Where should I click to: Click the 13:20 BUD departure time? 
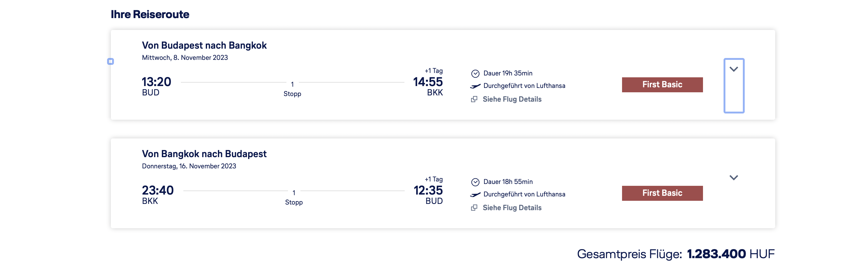pyautogui.click(x=156, y=82)
